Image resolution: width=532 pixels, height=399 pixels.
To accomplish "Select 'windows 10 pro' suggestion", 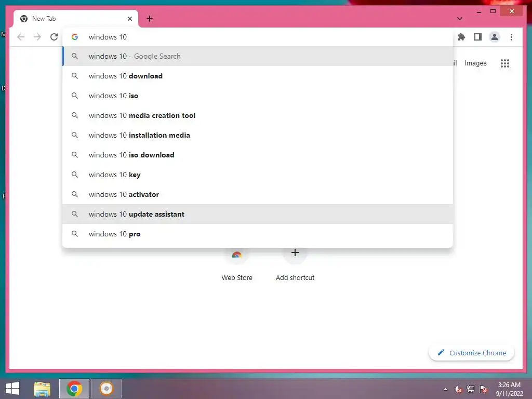I will point(258,234).
